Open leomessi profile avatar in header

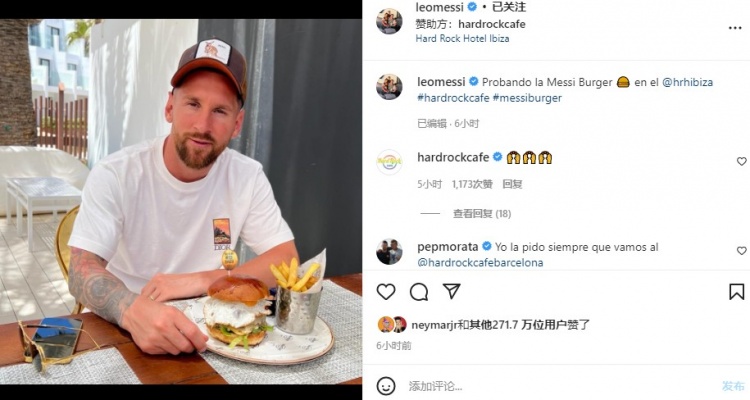coord(389,22)
